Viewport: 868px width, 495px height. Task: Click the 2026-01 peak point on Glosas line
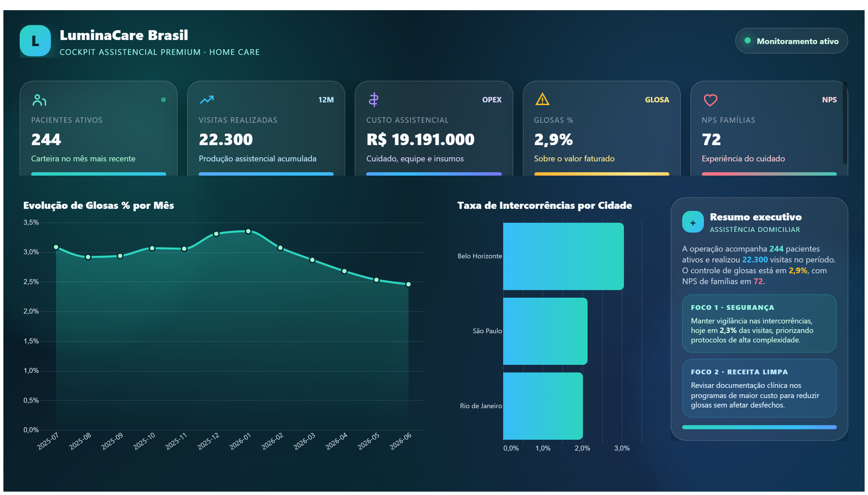(248, 231)
